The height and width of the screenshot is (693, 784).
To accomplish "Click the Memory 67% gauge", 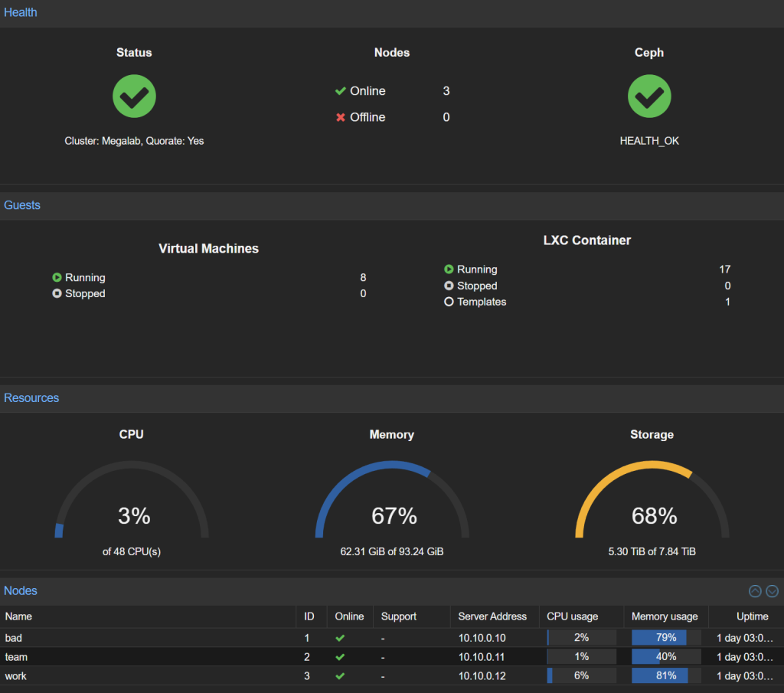I will coord(392,505).
